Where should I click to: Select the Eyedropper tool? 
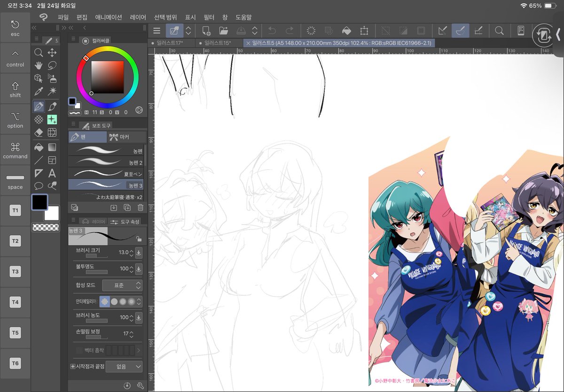[x=39, y=92]
